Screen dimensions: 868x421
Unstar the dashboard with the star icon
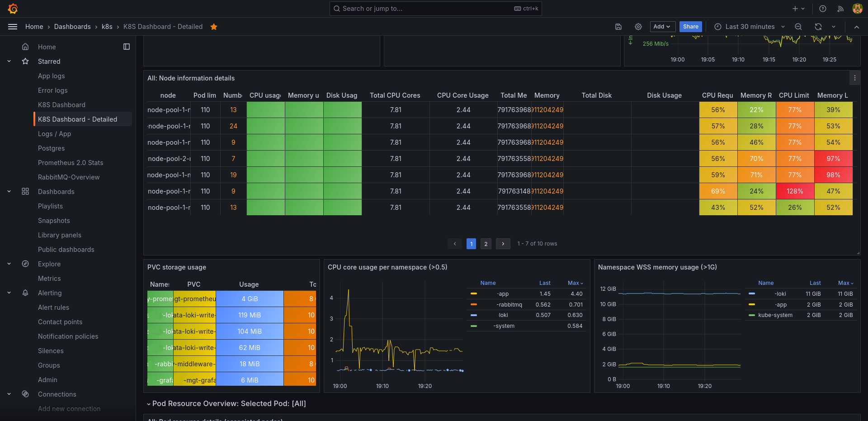214,27
